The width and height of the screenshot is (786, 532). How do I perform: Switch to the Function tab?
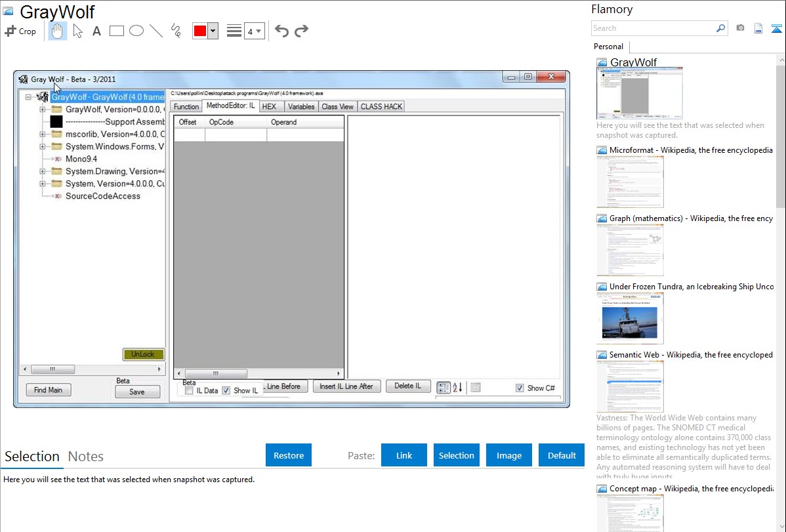coord(186,107)
